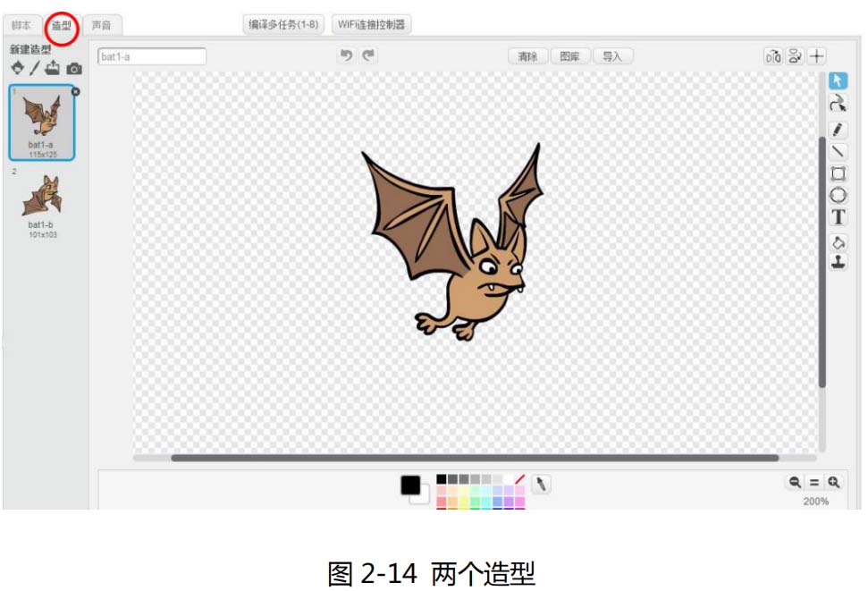Pick the Ellipse tool
The height and width of the screenshot is (591, 868).
(x=838, y=195)
